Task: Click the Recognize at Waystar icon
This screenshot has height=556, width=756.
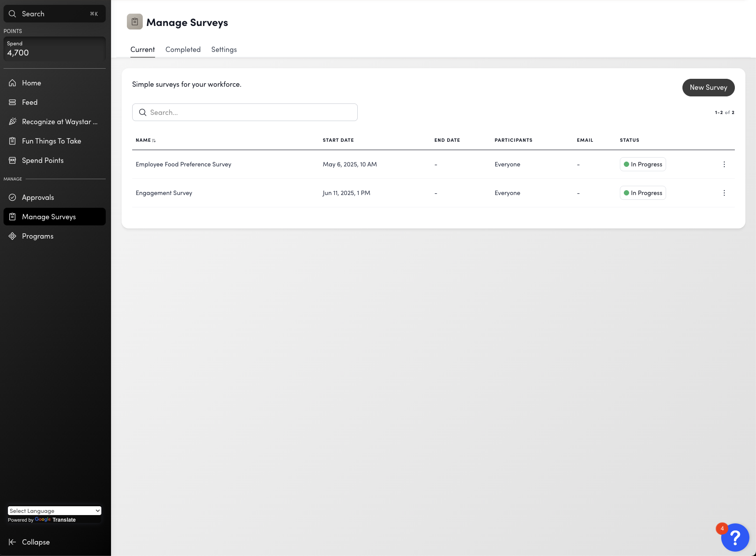Action: (13, 122)
